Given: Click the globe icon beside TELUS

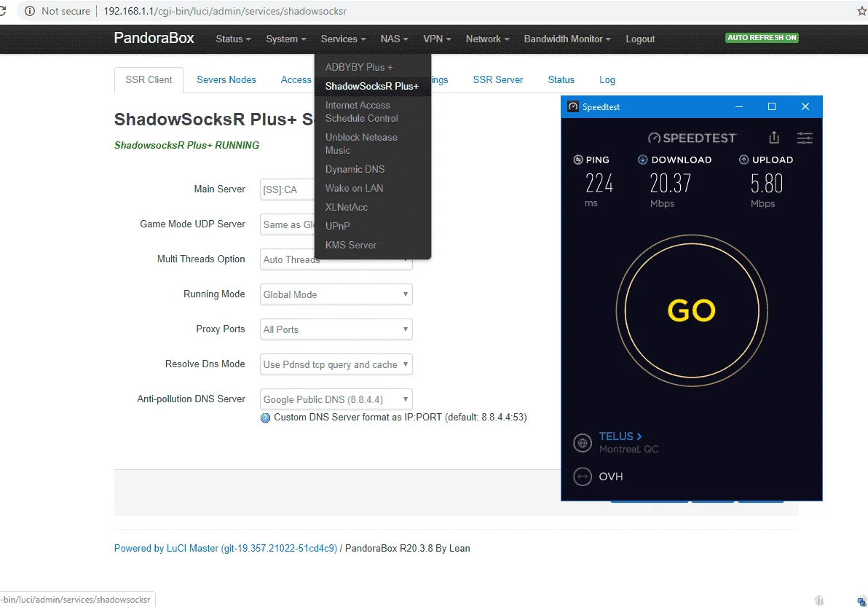Looking at the screenshot, I should click(583, 442).
